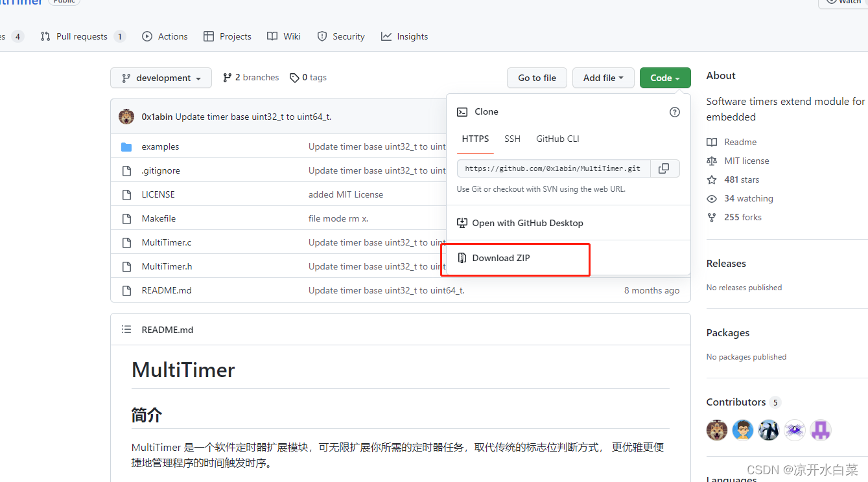Open README.md in the file list
This screenshot has height=482, width=868.
167,290
